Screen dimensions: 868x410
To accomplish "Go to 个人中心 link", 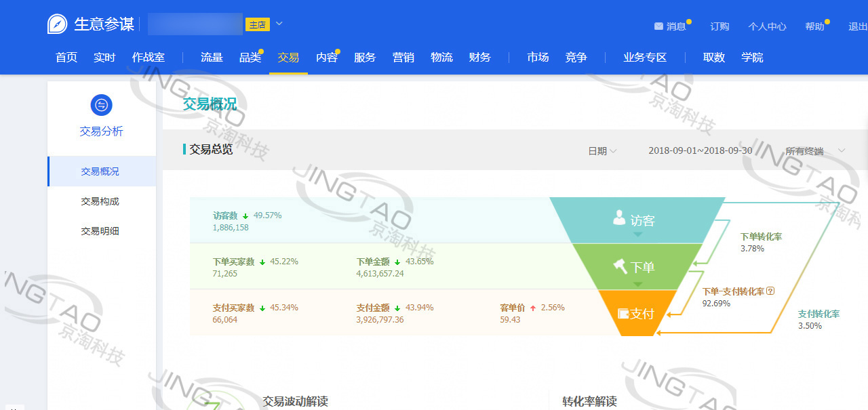I will coord(767,26).
